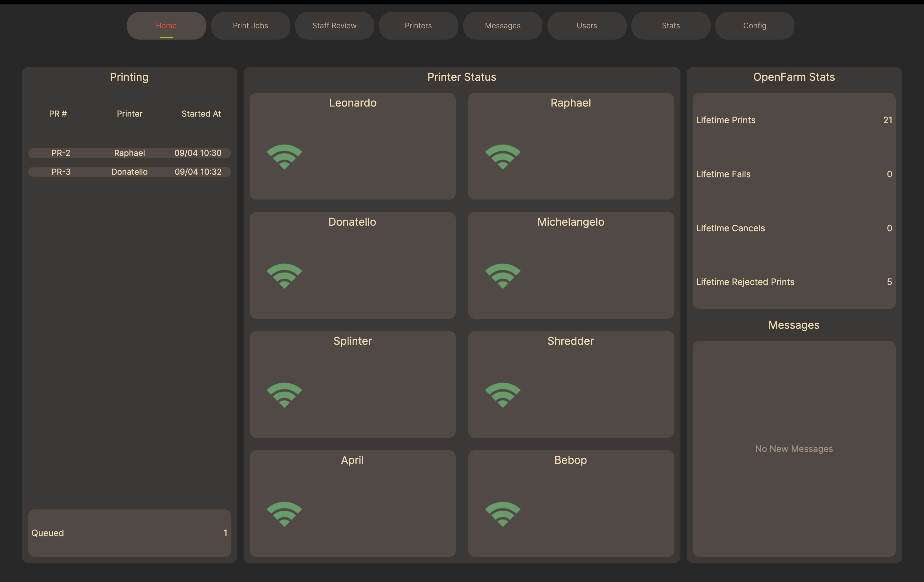The width and height of the screenshot is (924, 582).
Task: Open the Stats tab
Action: click(670, 25)
